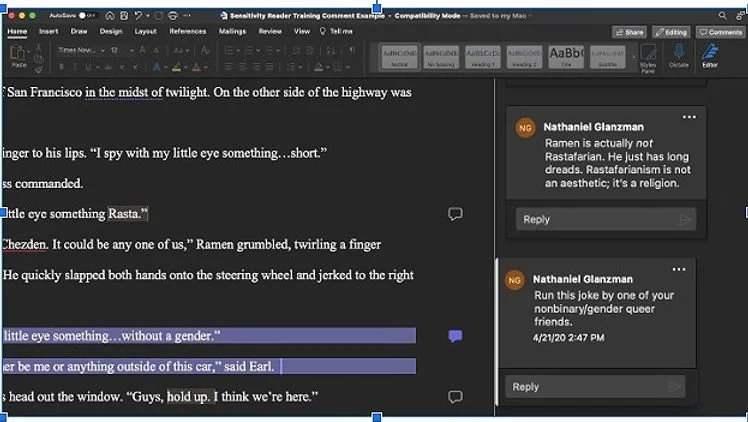The width and height of the screenshot is (748, 422).
Task: Open the Insert ribbon tab
Action: (49, 31)
